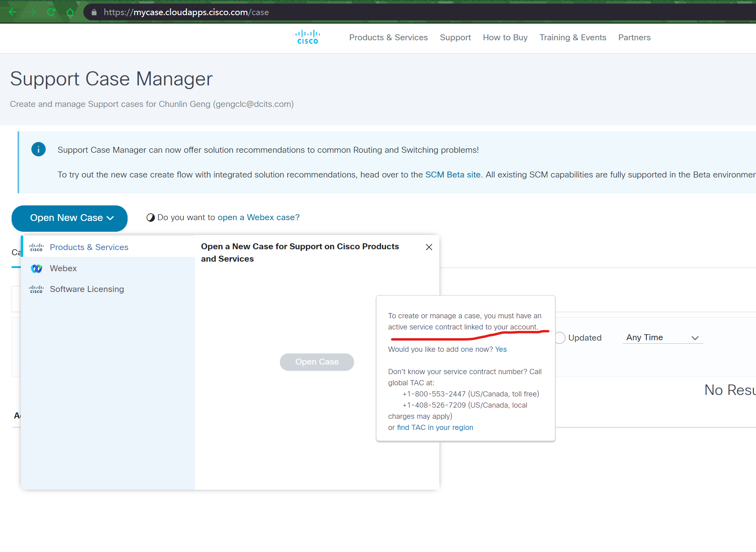
Task: Expand the Open New Case dropdown
Action: (69, 218)
